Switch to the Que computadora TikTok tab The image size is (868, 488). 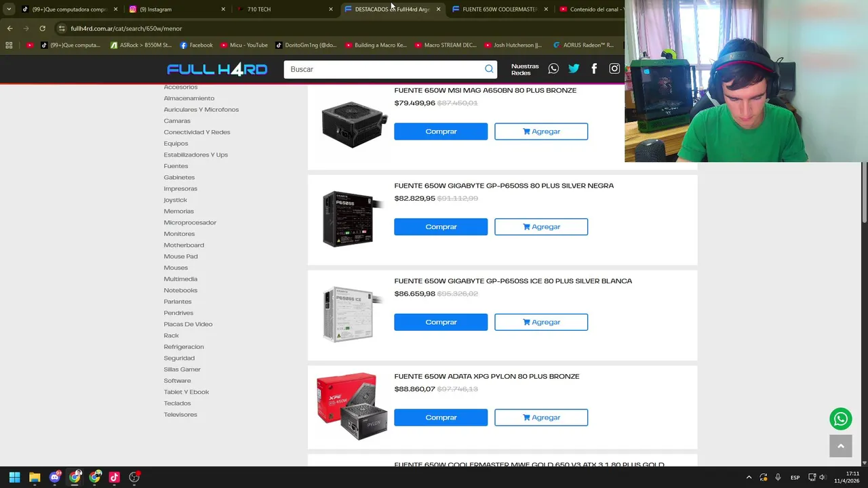click(68, 9)
